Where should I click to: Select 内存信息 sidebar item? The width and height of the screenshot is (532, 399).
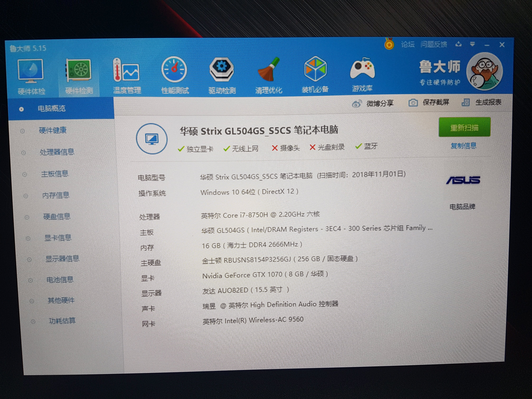tap(56, 195)
